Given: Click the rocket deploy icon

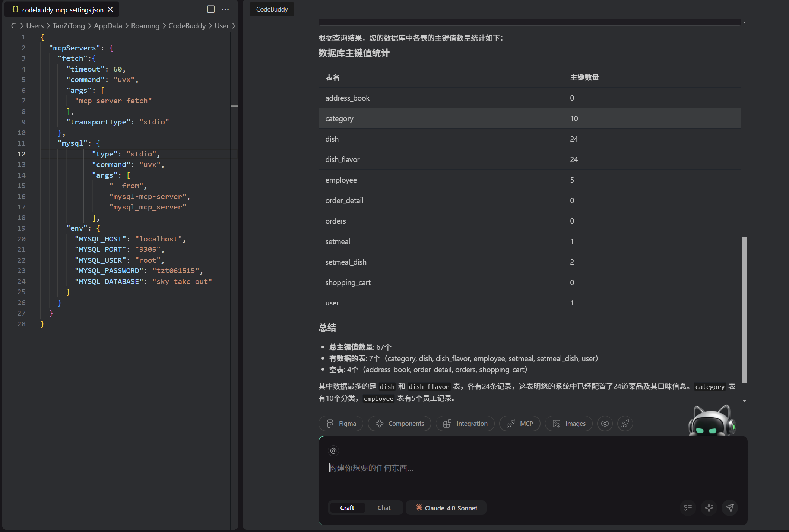Looking at the screenshot, I should 625,424.
